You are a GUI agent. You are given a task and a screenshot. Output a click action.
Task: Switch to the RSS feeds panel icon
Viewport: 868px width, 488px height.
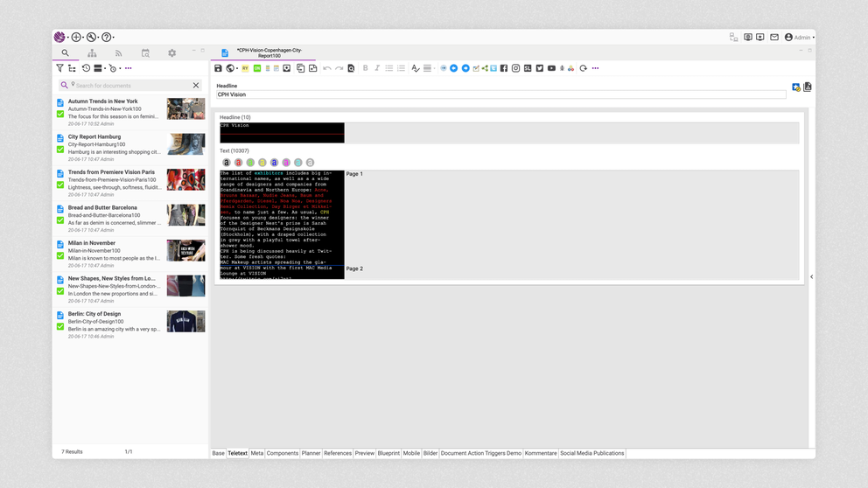(x=118, y=53)
